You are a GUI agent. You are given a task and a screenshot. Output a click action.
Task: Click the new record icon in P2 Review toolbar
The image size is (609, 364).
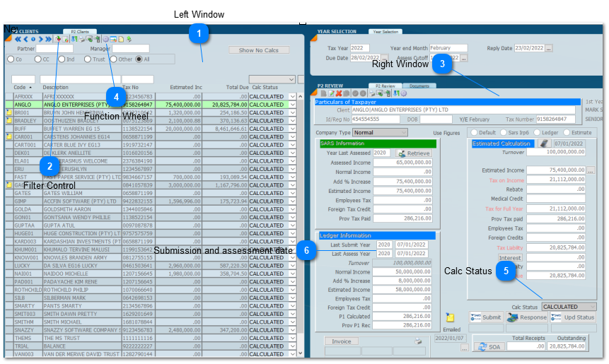pyautogui.click(x=323, y=93)
